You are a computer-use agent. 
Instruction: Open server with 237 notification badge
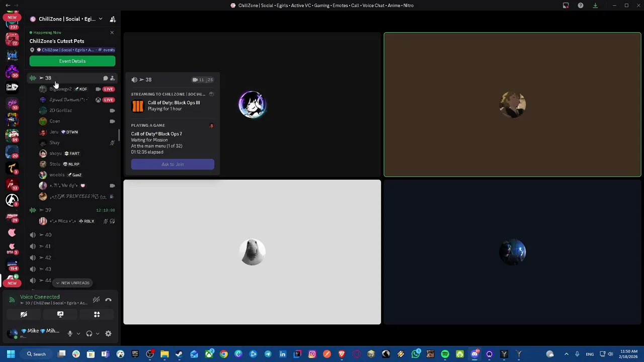(12, 24)
